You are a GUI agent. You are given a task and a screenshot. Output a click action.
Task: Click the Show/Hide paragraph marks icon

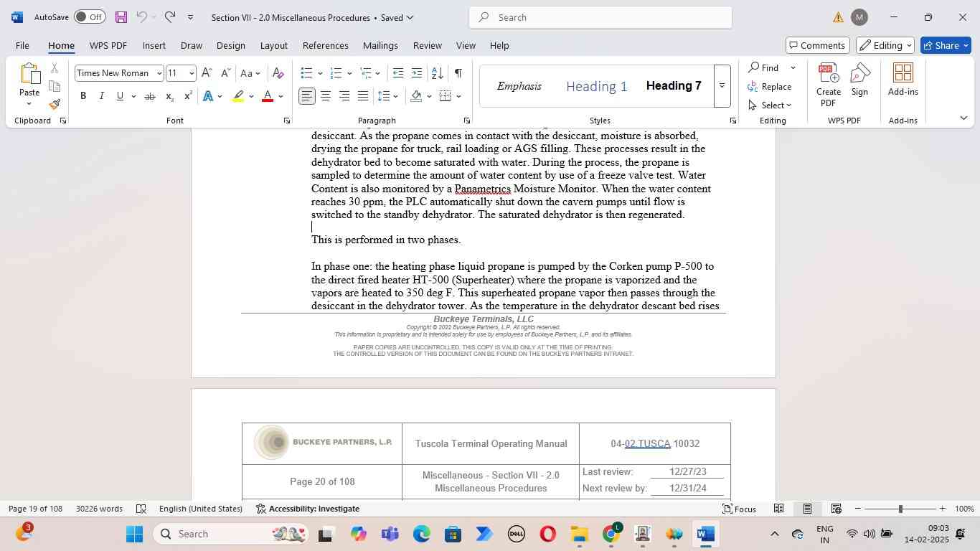pyautogui.click(x=458, y=73)
